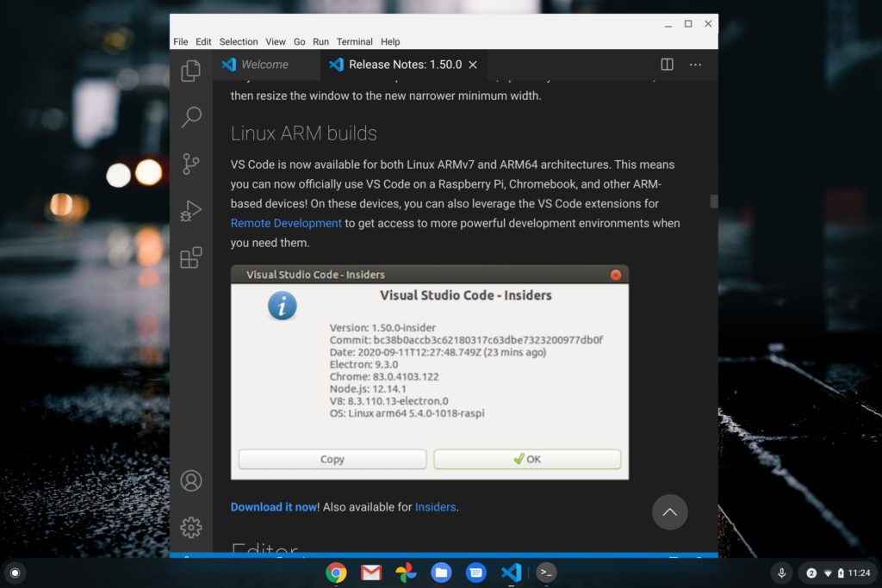The image size is (882, 588).
Task: Open the Selection menu
Action: 239,41
